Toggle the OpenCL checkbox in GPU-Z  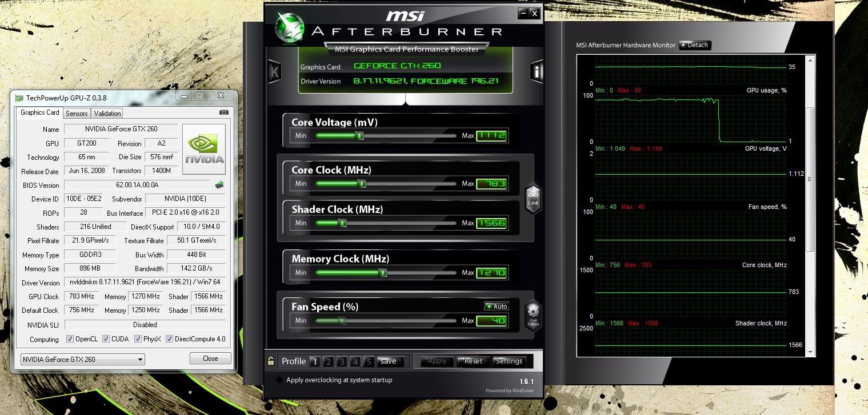[70, 339]
